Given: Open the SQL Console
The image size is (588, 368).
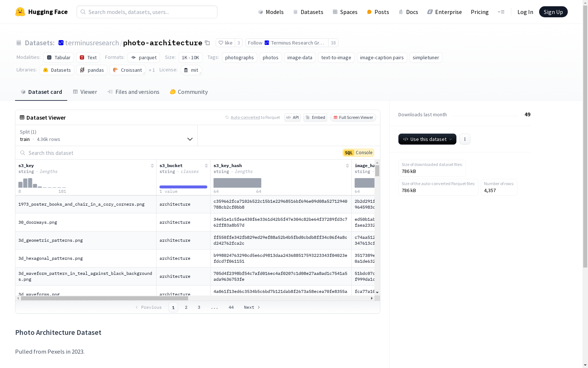Looking at the screenshot, I should coord(358,153).
